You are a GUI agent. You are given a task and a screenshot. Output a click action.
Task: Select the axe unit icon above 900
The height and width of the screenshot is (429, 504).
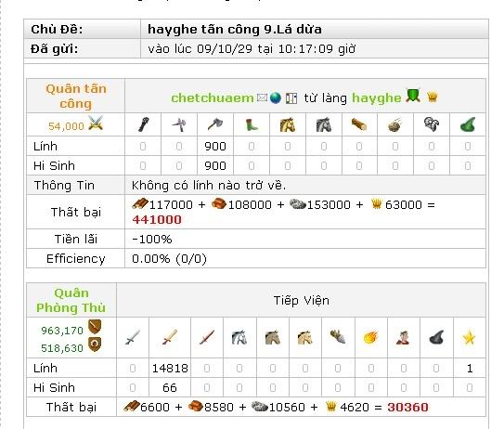click(215, 124)
